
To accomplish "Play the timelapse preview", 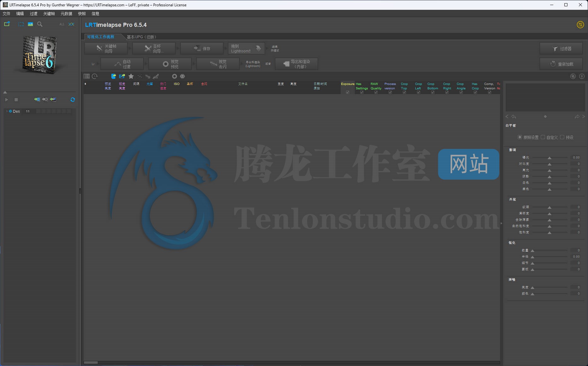I will tap(7, 99).
